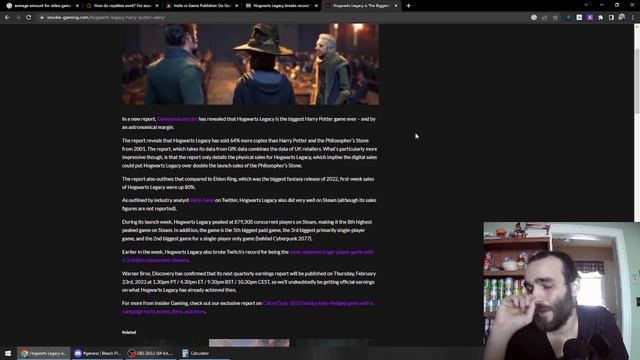Open the Chrome profile avatar
This screenshot has height=360, width=640.
click(x=622, y=18)
